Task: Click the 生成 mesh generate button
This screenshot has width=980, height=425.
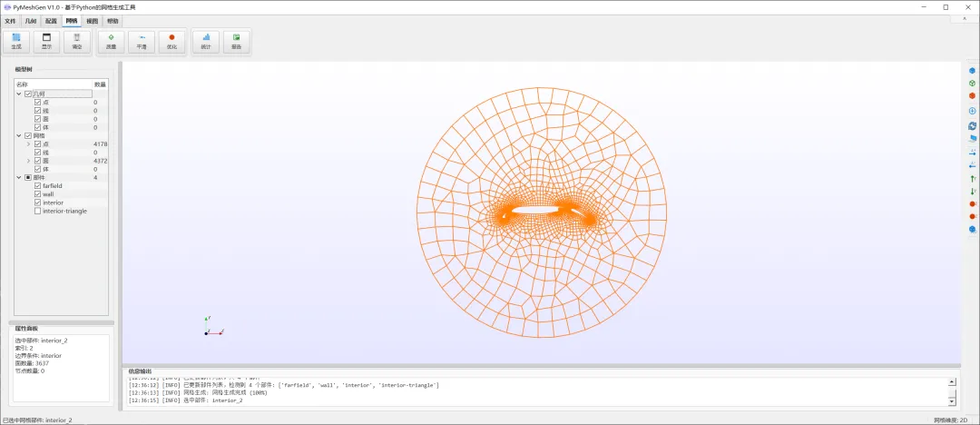Action: 16,41
